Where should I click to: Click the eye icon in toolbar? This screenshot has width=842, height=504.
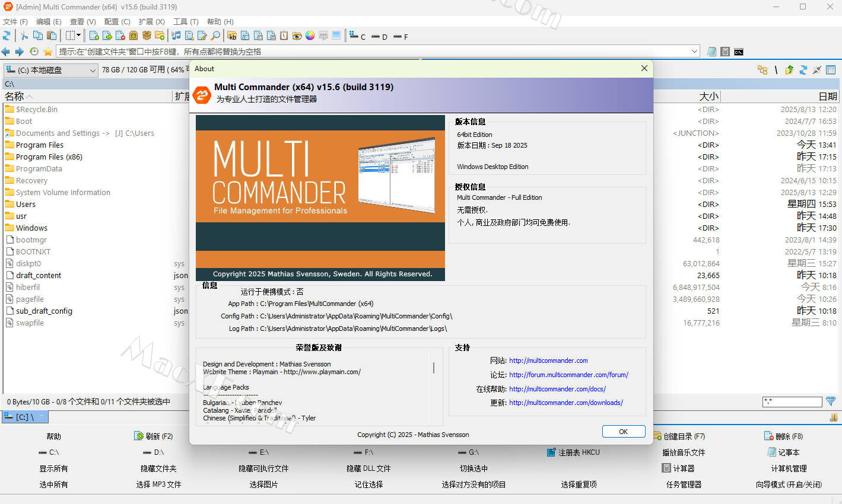(x=297, y=36)
